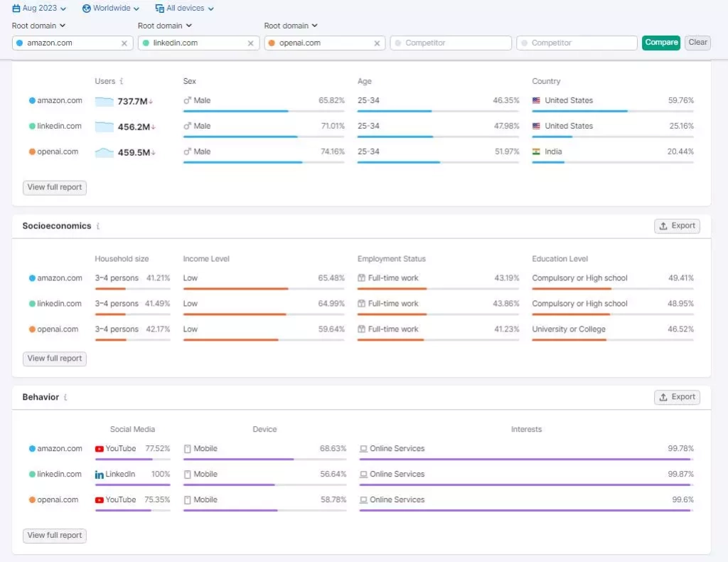Remove amazon.com from comparison field

(124, 43)
